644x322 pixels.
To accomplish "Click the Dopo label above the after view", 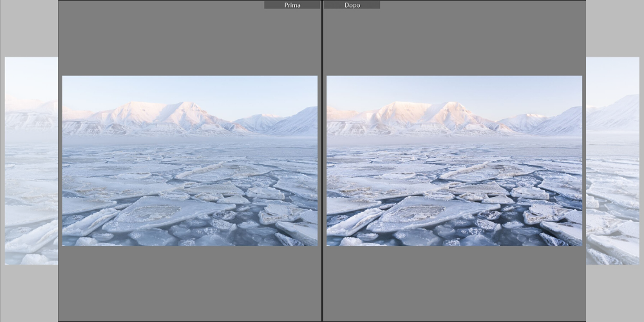I will [352, 5].
